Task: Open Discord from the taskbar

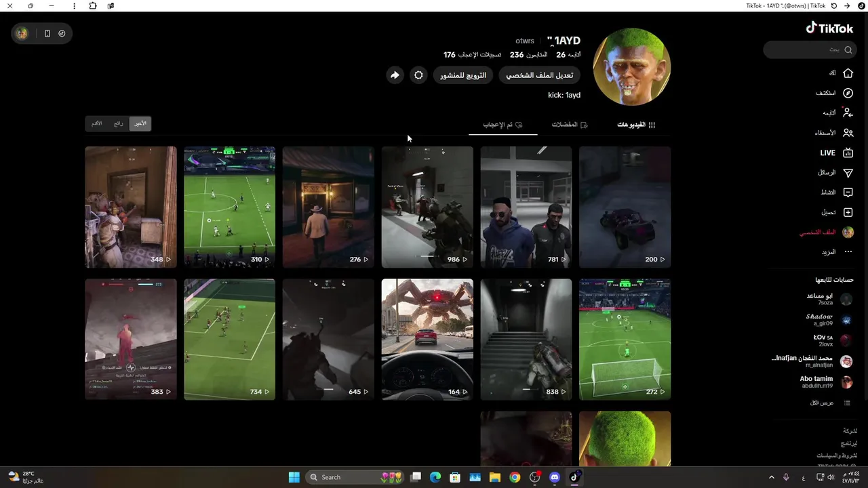Action: pyautogui.click(x=555, y=477)
